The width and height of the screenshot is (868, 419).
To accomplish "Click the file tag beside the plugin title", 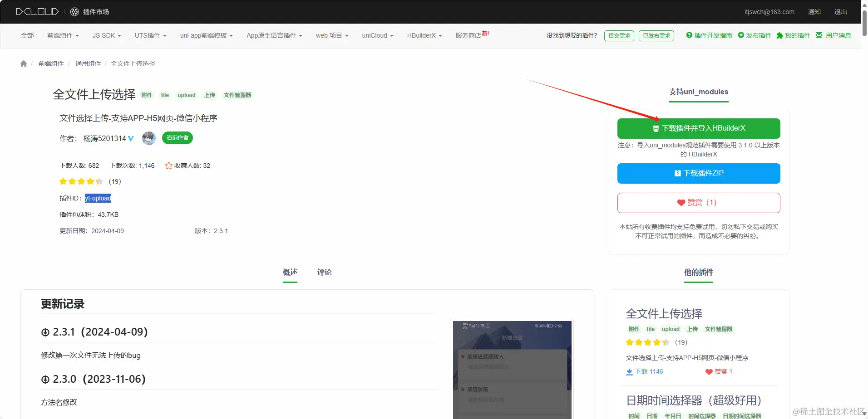I will click(165, 95).
